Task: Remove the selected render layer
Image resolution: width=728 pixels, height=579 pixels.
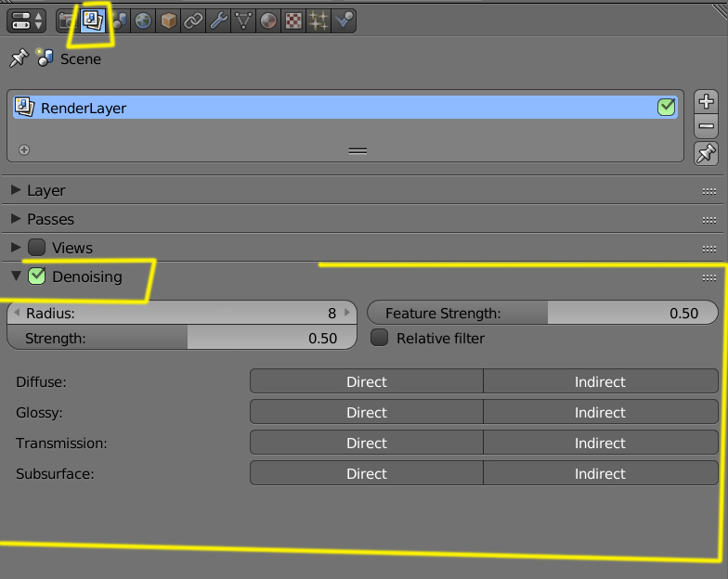Action: pyautogui.click(x=706, y=126)
